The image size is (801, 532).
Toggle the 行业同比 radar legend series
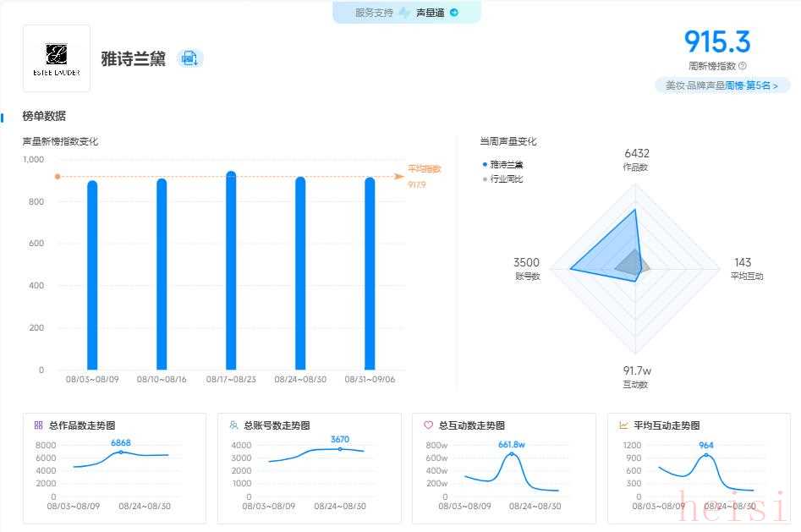[502, 178]
